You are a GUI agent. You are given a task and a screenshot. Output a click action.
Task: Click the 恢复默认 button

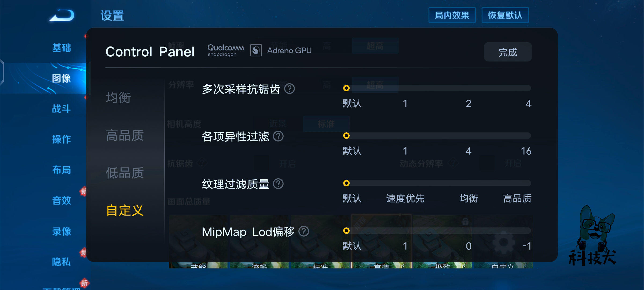(505, 15)
